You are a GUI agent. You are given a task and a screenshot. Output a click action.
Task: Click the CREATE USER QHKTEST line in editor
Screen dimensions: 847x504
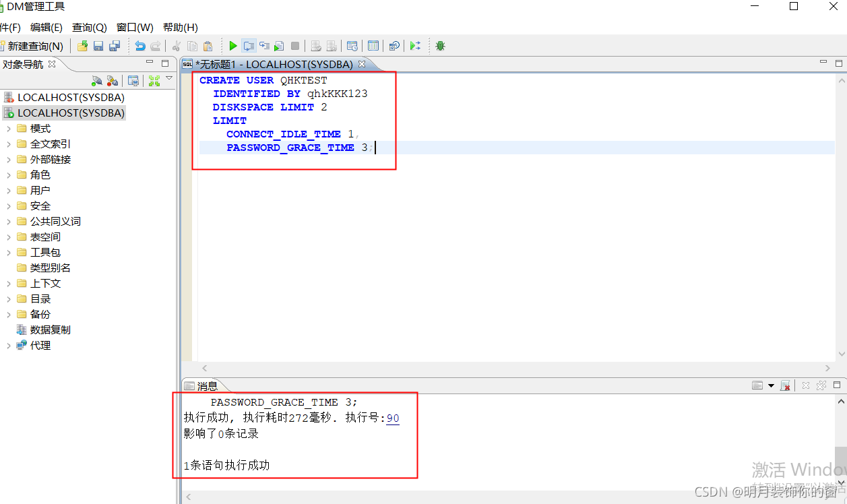[263, 80]
